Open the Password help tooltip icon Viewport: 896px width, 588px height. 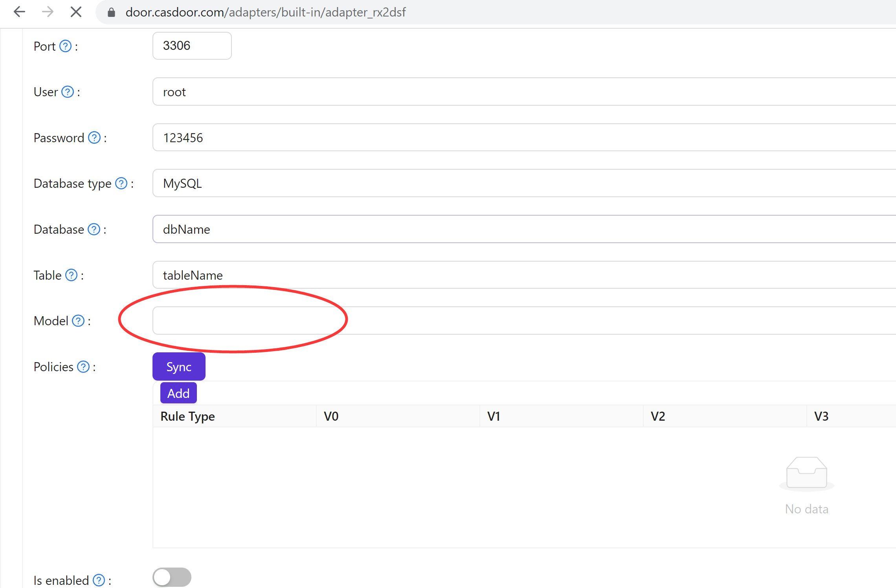coord(94,138)
